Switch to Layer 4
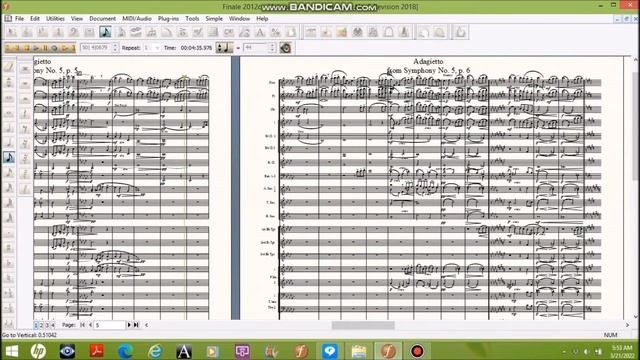 tap(53, 325)
